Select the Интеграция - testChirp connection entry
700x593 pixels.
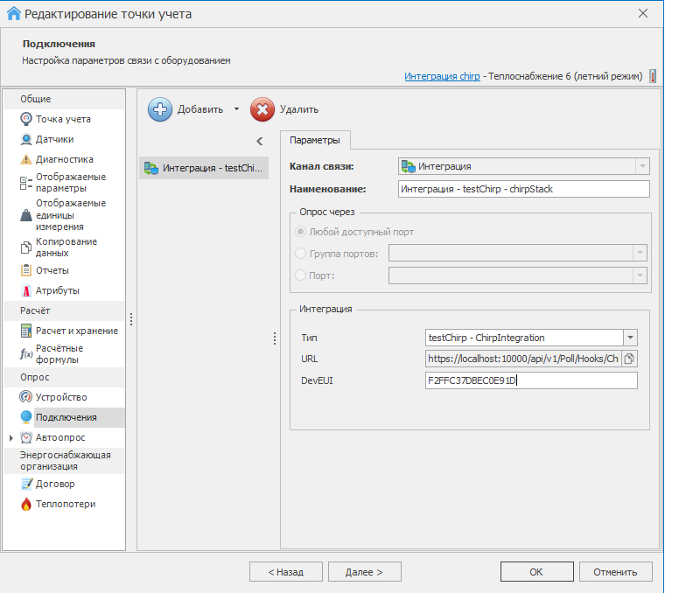205,168
